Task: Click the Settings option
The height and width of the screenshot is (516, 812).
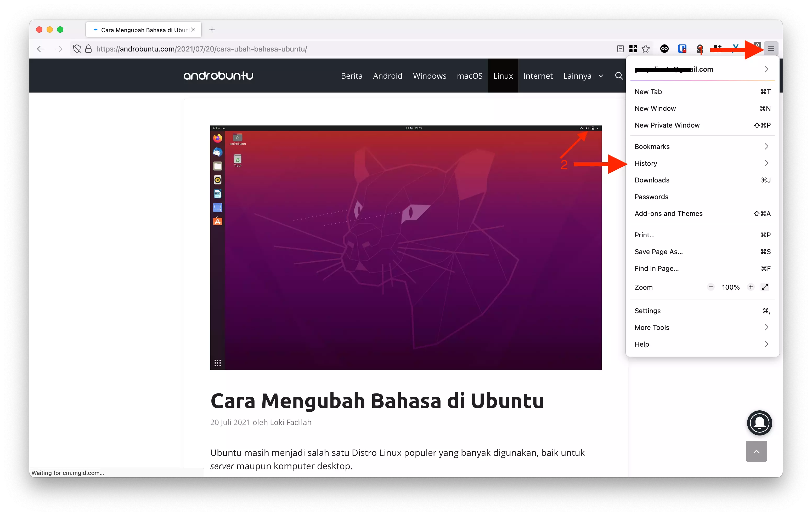Action: [647, 310]
